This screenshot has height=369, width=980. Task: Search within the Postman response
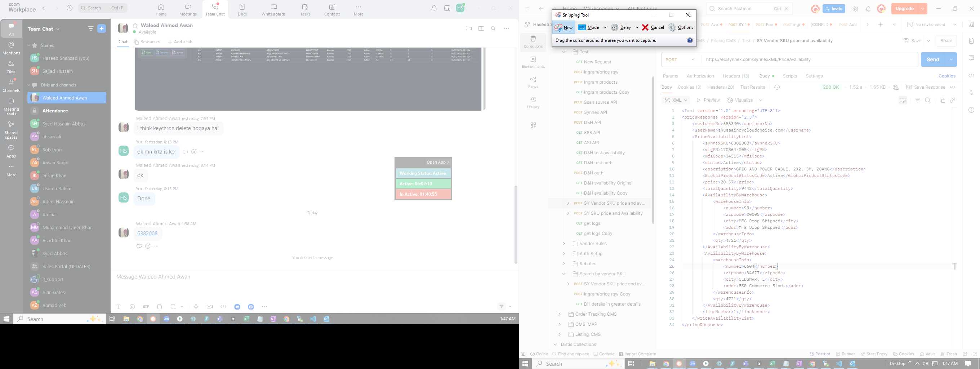click(x=928, y=101)
